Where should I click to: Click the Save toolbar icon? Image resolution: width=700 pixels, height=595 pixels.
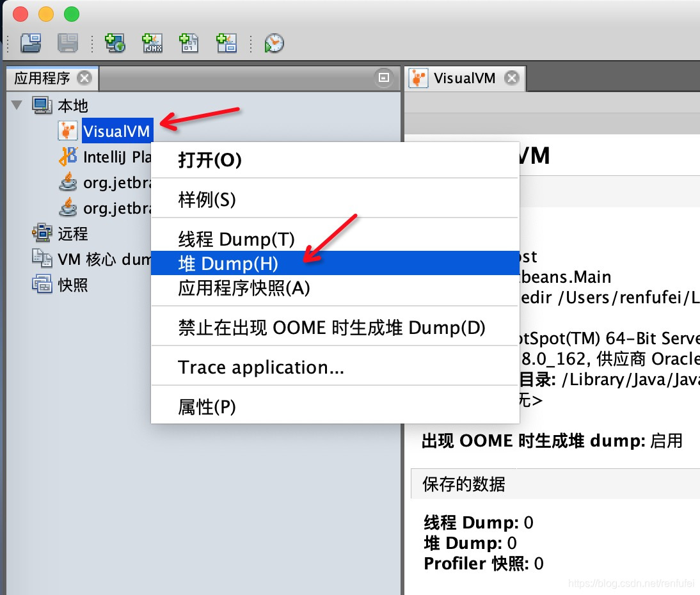tap(68, 43)
